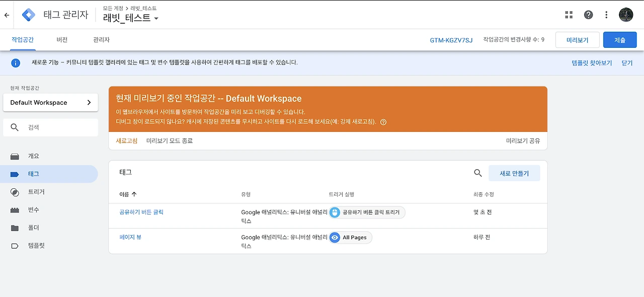
Task: Click the 몇 초 전 cell
Action: click(482, 212)
